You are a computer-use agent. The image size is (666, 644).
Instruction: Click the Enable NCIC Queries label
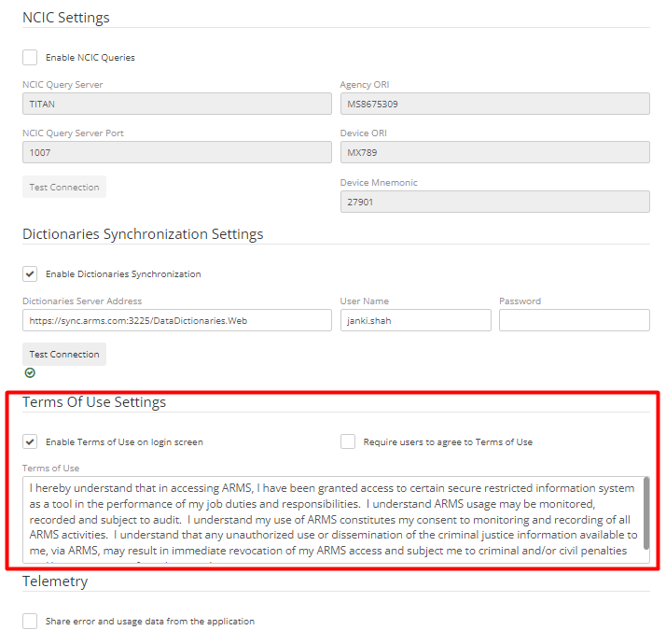click(x=90, y=57)
